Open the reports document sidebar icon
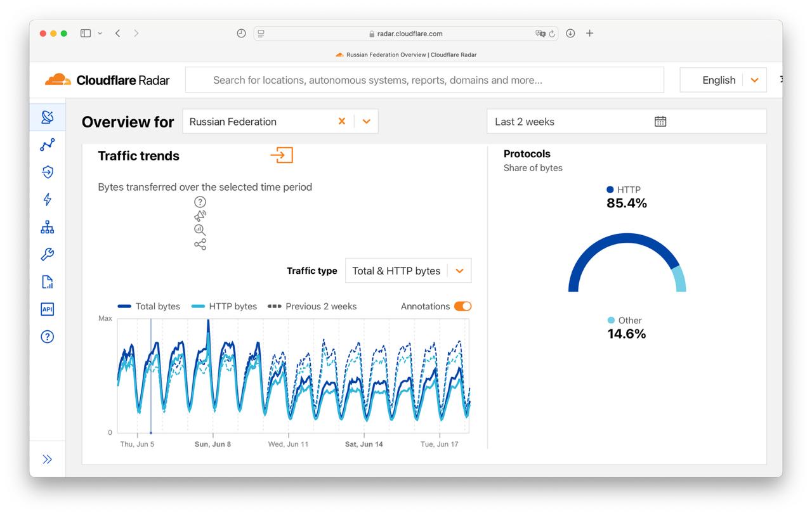812x516 pixels. (x=48, y=282)
